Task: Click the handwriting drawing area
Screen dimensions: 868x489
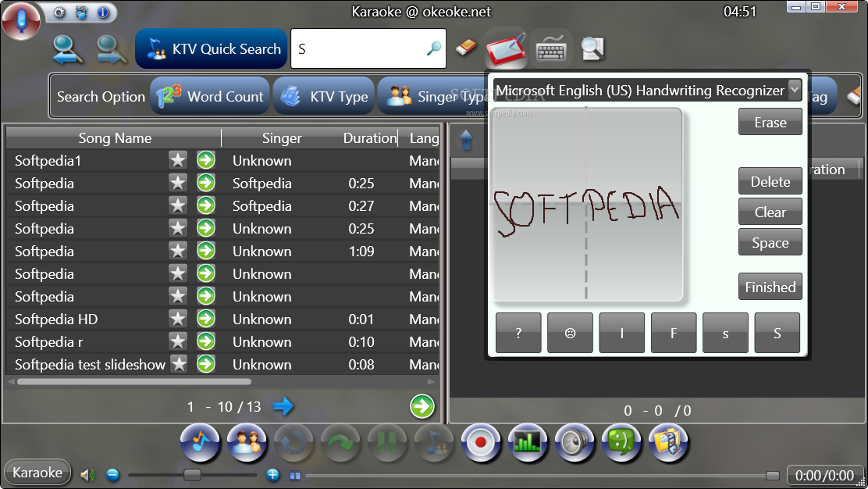Action: (586, 205)
